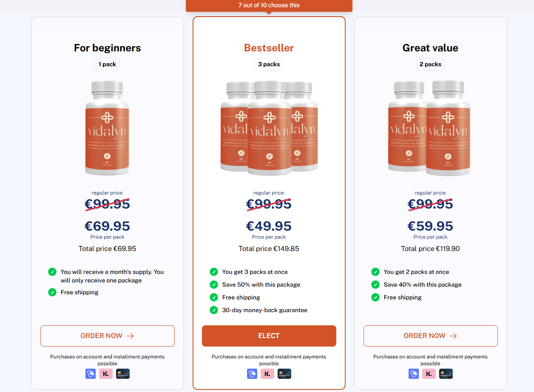Click Klarna payment icon under Bestseller
The width and height of the screenshot is (534, 392).
[x=267, y=374]
